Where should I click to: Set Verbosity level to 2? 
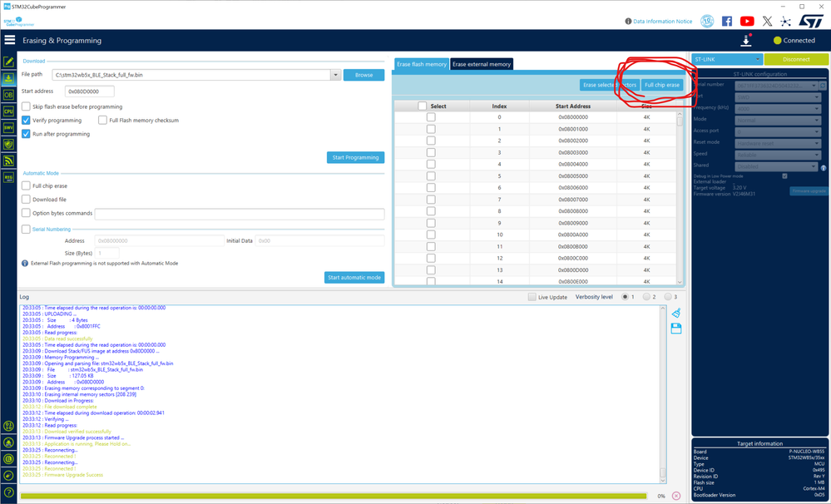point(646,297)
